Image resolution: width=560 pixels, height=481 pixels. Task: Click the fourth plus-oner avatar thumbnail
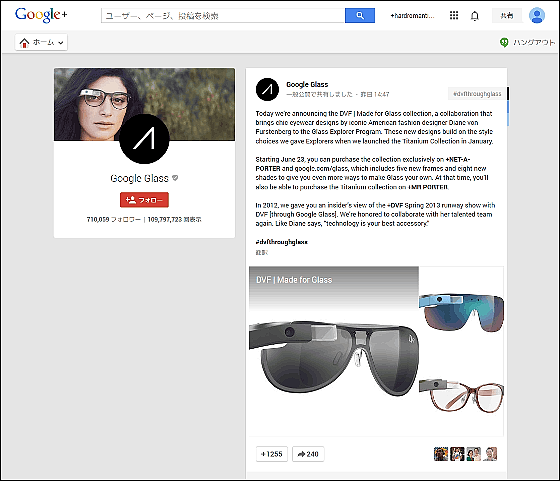[490, 454]
